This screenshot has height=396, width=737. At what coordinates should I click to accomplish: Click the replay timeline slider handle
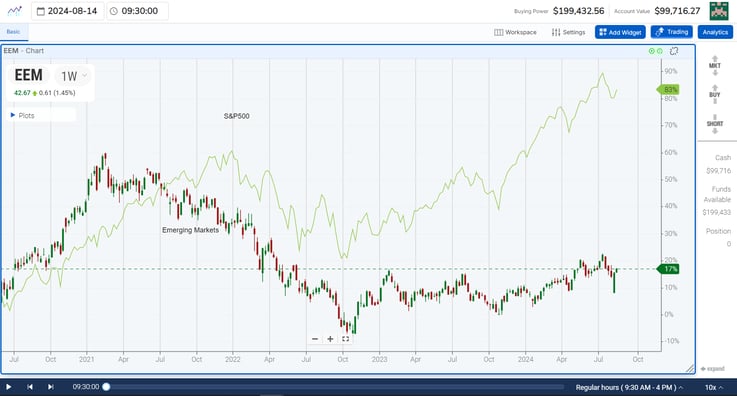106,387
